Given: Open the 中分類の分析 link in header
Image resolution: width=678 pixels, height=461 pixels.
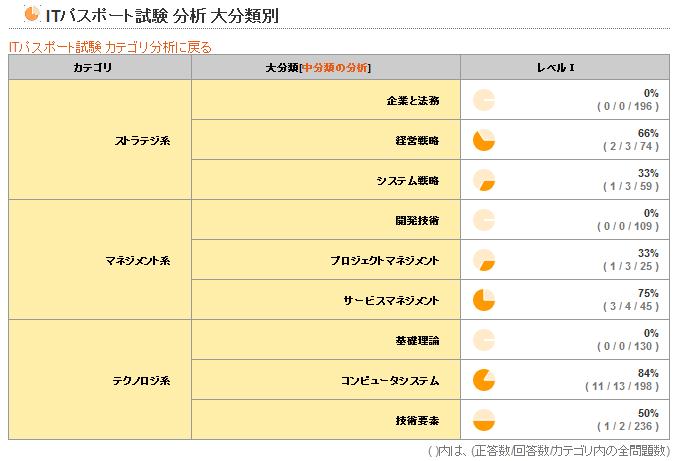Looking at the screenshot, I should [x=335, y=67].
